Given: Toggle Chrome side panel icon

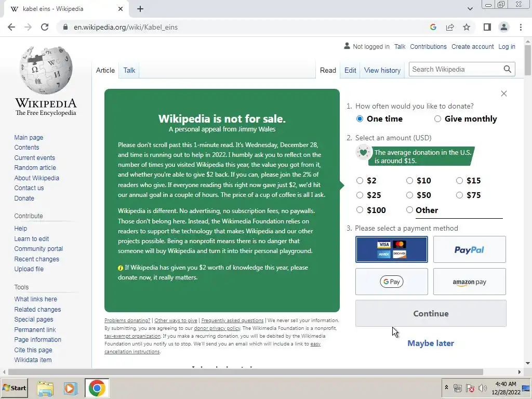Looking at the screenshot, I should (x=487, y=27).
